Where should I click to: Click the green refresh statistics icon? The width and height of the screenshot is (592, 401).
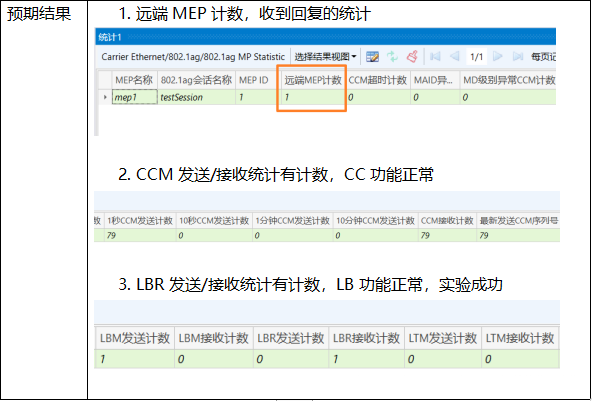point(393,57)
